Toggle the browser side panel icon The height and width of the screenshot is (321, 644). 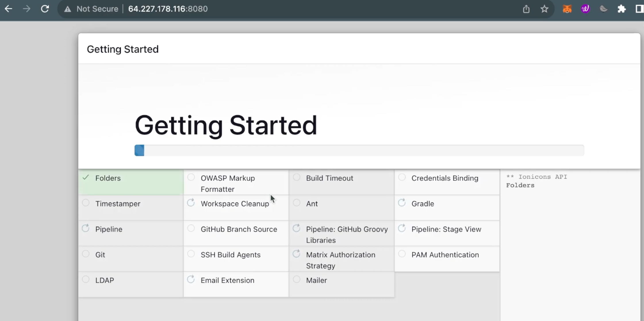tap(639, 9)
